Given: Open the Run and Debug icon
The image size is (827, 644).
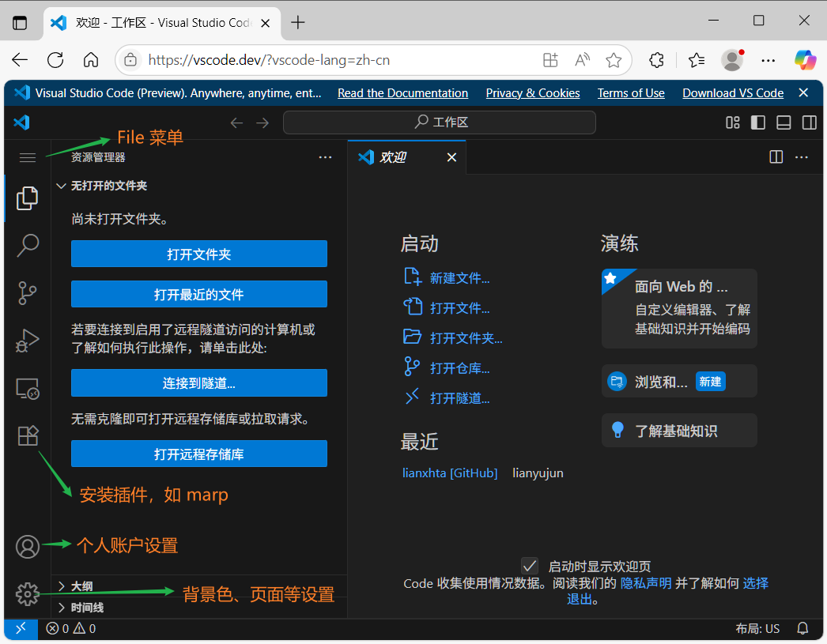Looking at the screenshot, I should (x=27, y=341).
